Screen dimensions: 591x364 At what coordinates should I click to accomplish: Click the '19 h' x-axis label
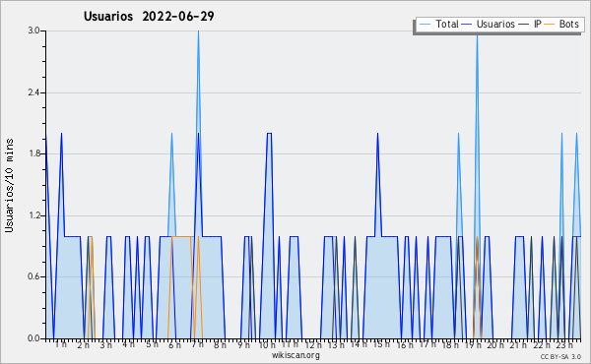tap(473, 344)
